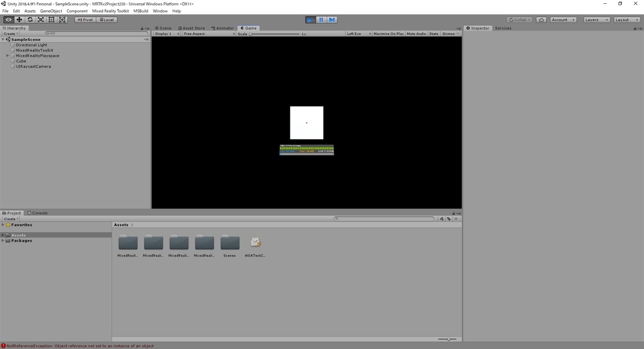Screen dimensions: 644x349
Task: Save the project search as favorite
Action: pyautogui.click(x=456, y=219)
